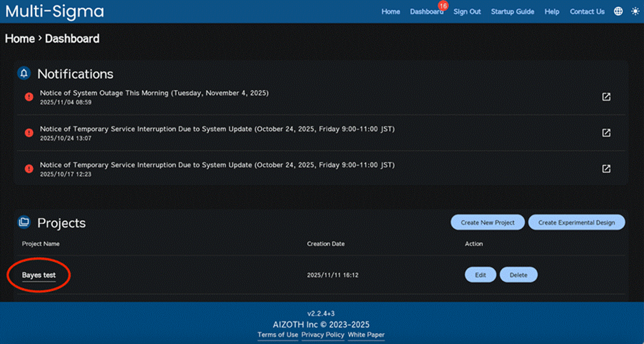Open the System Outage notice external link icon

pyautogui.click(x=606, y=97)
